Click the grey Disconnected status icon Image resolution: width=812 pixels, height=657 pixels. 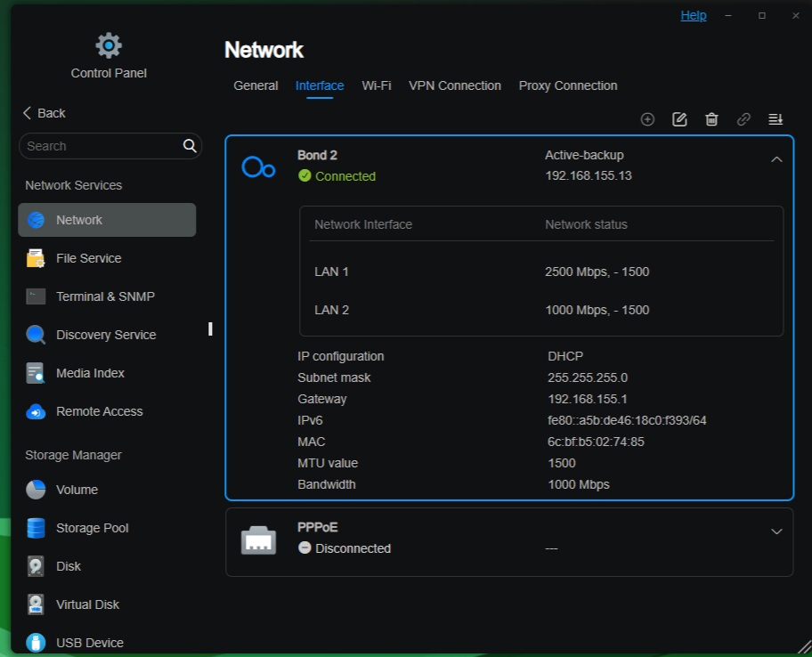pyautogui.click(x=304, y=547)
